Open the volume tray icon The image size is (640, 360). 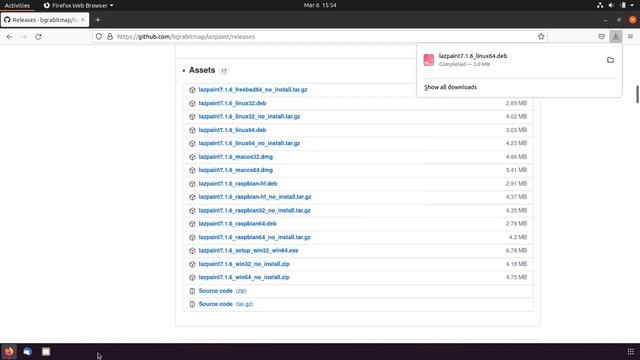point(611,5)
